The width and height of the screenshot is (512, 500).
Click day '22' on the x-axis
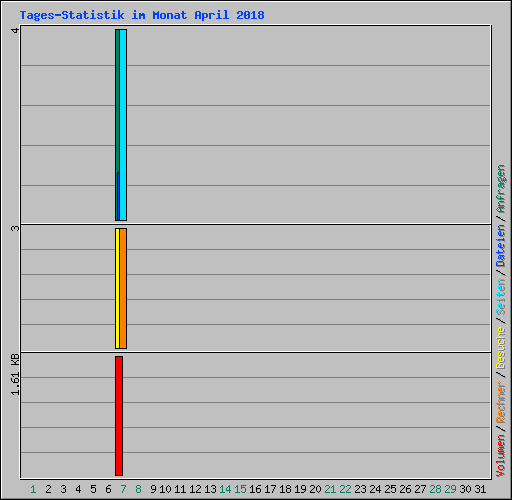(345, 489)
